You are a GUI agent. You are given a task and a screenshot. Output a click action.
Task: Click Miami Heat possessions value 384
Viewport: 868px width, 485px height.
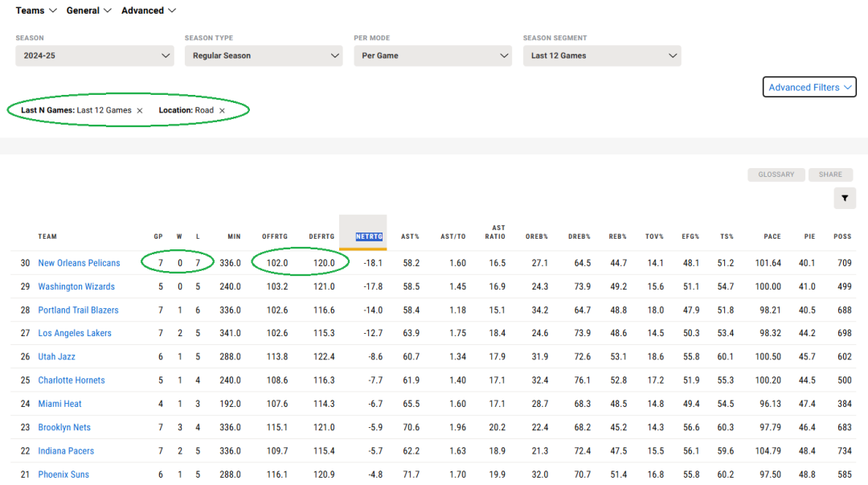[845, 404]
